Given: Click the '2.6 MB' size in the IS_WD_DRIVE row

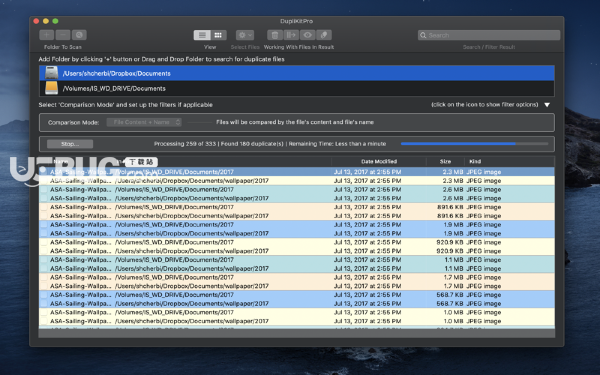Looking at the screenshot, I should [x=453, y=189].
